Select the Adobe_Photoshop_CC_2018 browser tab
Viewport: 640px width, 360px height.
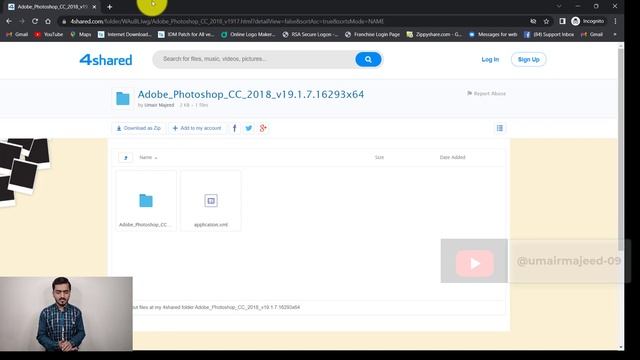tap(52, 7)
